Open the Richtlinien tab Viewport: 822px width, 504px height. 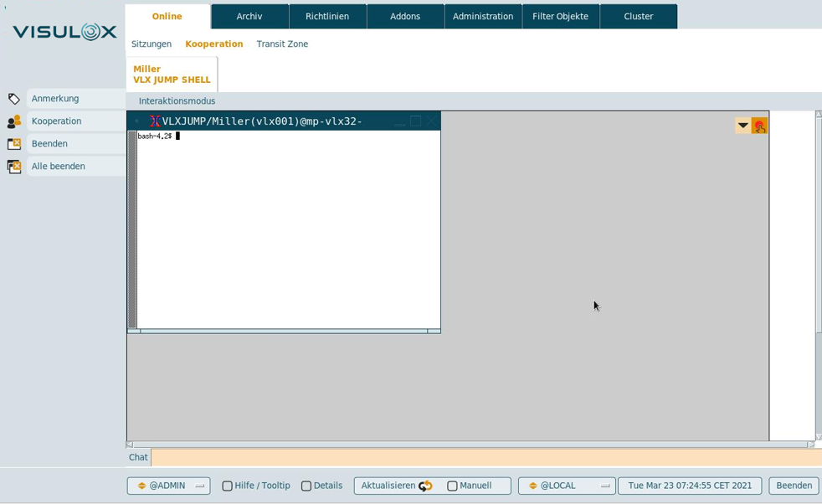pos(327,16)
